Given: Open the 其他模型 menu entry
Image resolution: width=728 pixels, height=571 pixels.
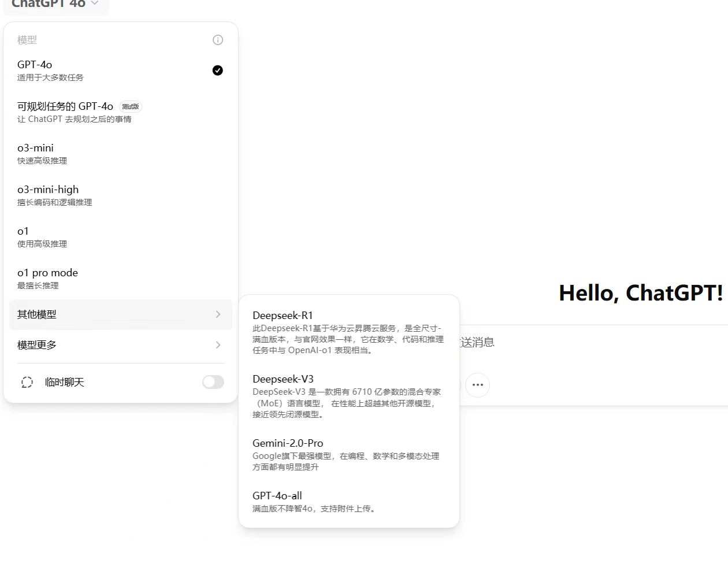Looking at the screenshot, I should pyautogui.click(x=120, y=314).
